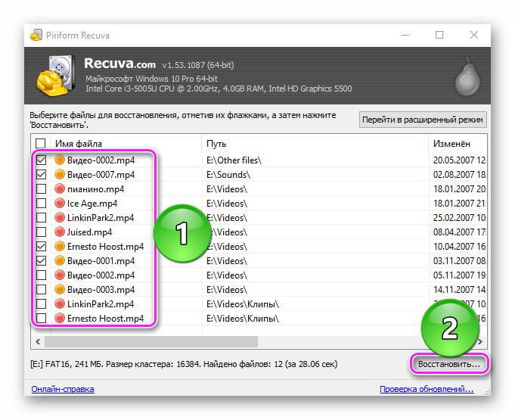The width and height of the screenshot is (515, 420).
Task: Uncheck Видео-0002.mp4 located in E:\Other files\
Action: pos(41,160)
